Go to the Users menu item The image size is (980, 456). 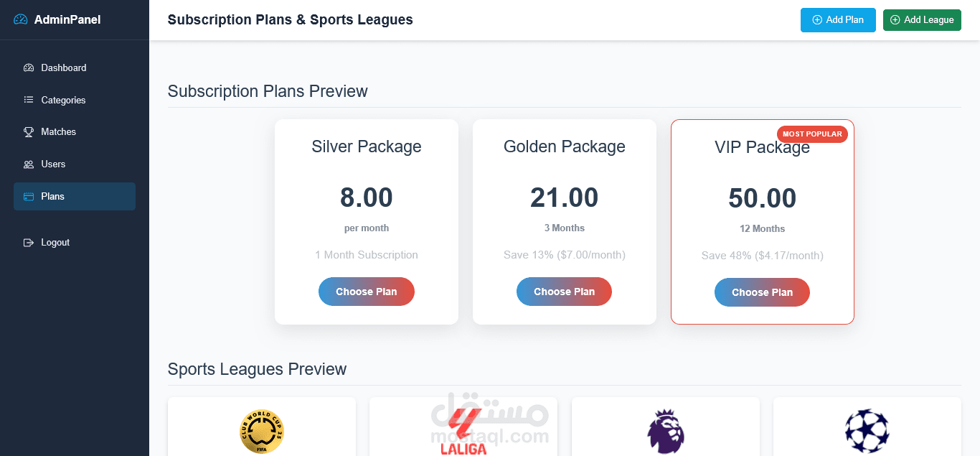tap(53, 164)
